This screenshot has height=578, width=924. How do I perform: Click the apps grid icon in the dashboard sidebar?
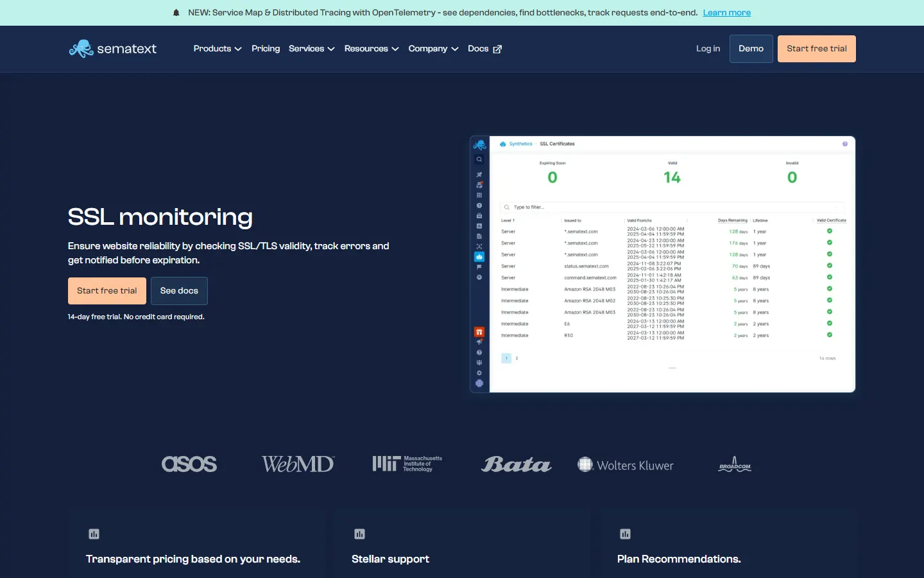[479, 195]
